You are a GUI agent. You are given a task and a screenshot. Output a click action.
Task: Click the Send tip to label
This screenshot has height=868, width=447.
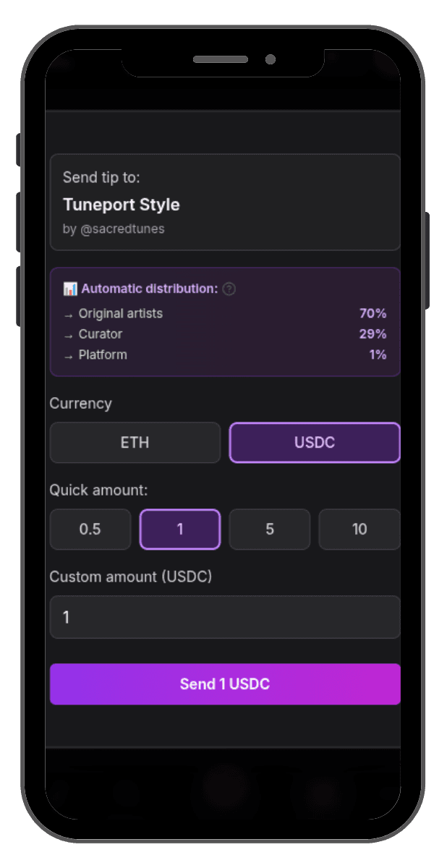(x=101, y=177)
